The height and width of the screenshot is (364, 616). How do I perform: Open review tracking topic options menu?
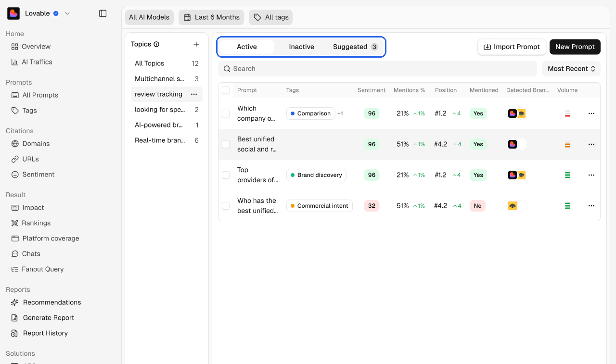click(x=194, y=94)
